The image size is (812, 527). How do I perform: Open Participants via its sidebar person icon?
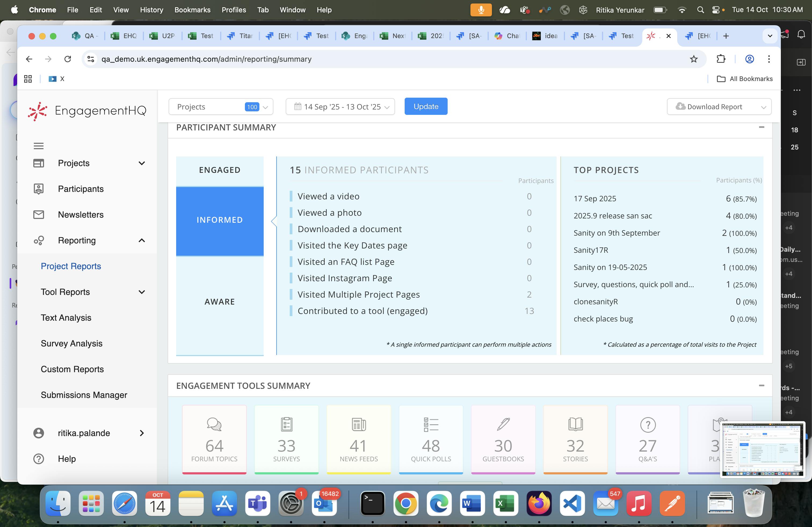39,189
